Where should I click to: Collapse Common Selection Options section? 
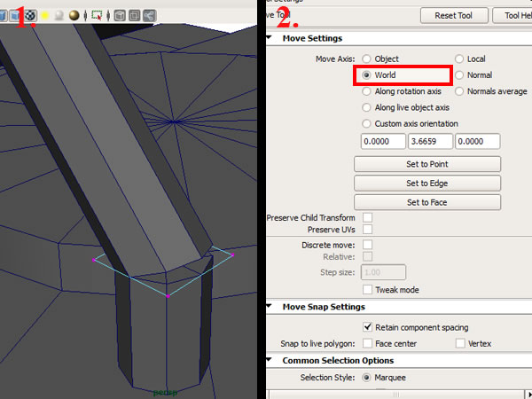tap(270, 360)
